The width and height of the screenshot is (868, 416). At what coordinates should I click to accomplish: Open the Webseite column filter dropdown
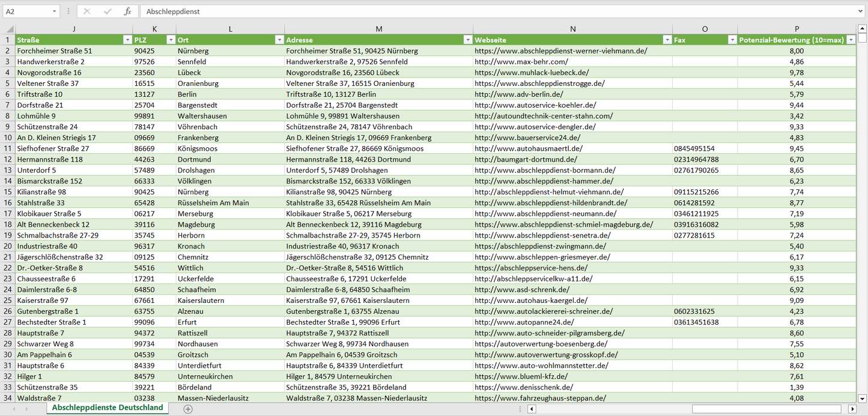click(667, 40)
